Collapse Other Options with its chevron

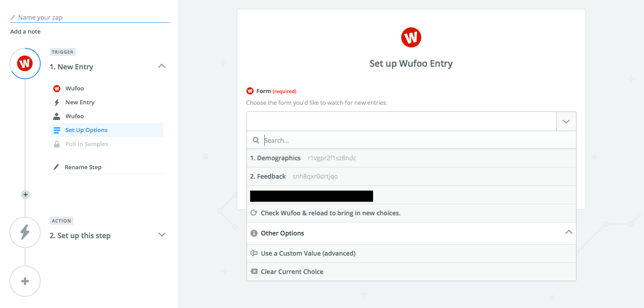coord(569,232)
